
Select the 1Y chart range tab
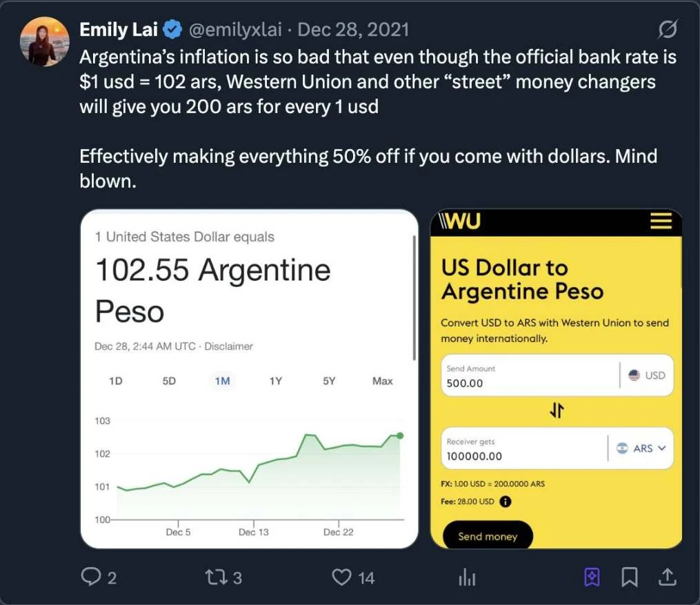click(x=275, y=381)
